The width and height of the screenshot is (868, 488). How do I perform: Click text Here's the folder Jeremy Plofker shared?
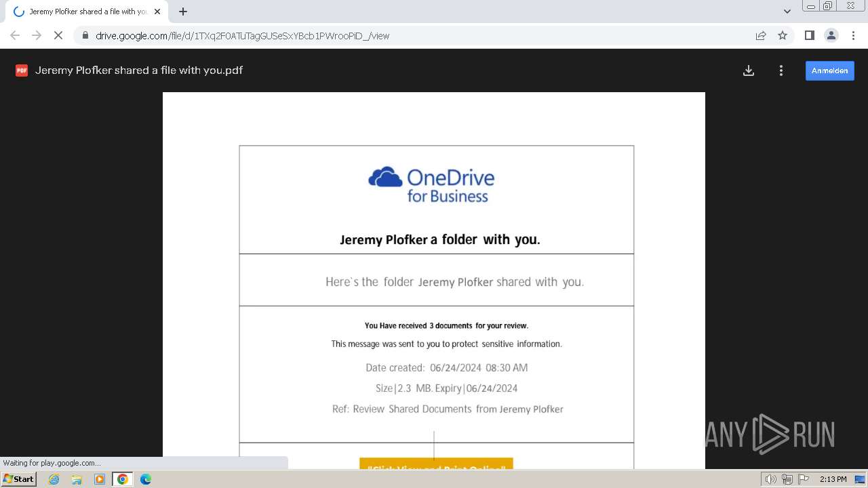click(454, 282)
